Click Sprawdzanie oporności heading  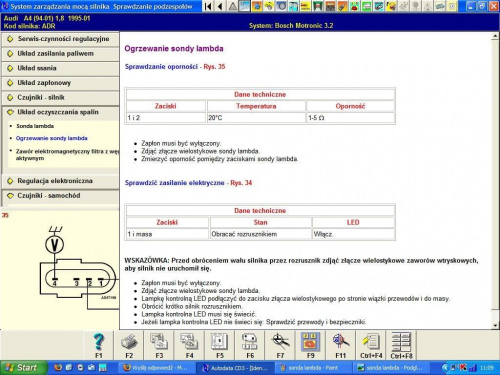pos(161,67)
